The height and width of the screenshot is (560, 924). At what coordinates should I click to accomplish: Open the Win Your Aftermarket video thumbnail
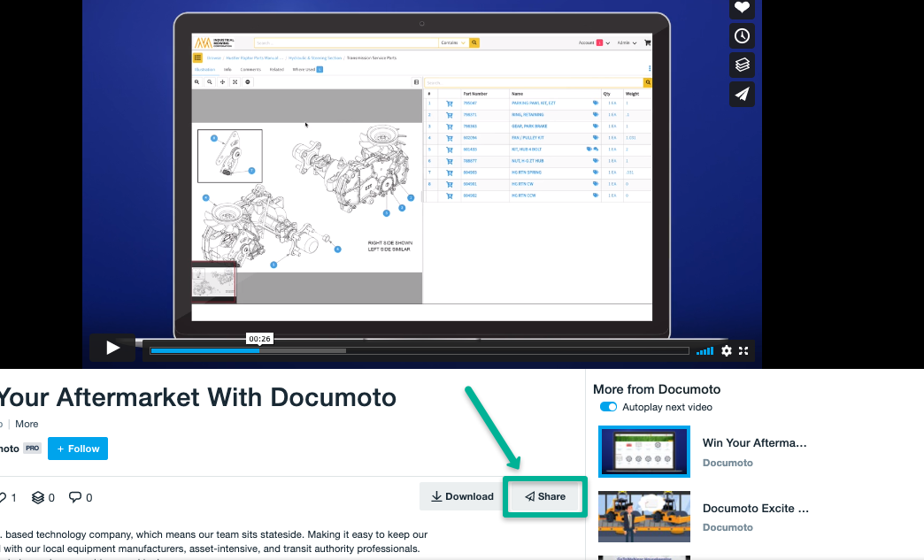point(643,451)
